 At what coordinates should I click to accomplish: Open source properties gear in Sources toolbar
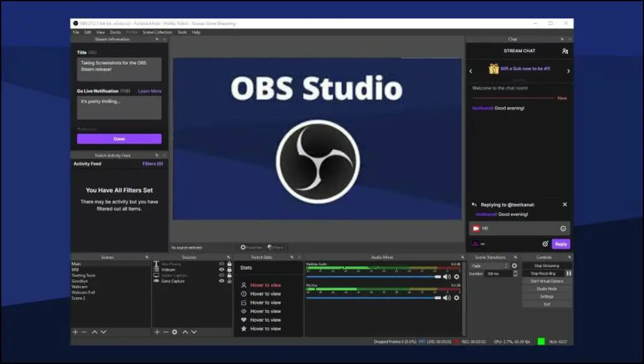175,332
